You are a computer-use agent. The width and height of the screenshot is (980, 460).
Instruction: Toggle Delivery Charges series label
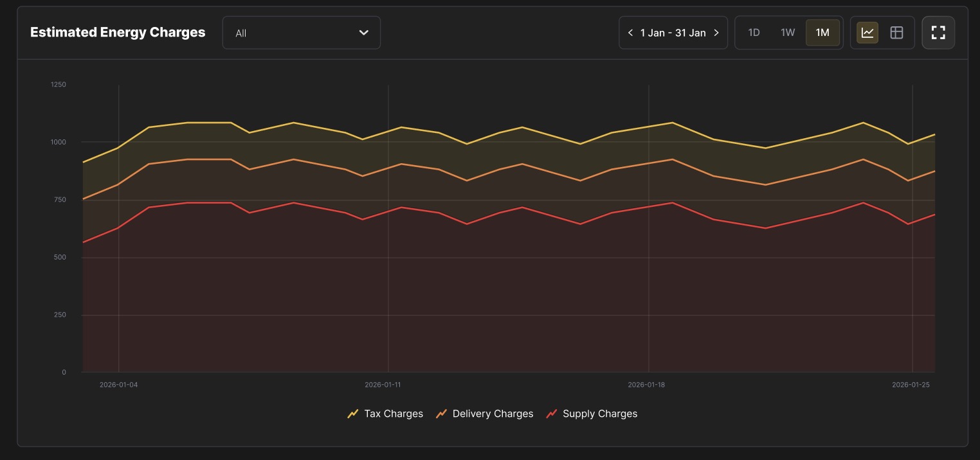tap(493, 414)
